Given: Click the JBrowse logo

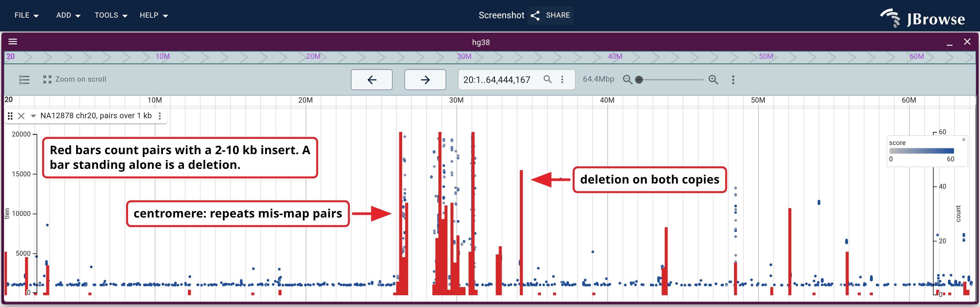Looking at the screenshot, I should click(x=922, y=18).
